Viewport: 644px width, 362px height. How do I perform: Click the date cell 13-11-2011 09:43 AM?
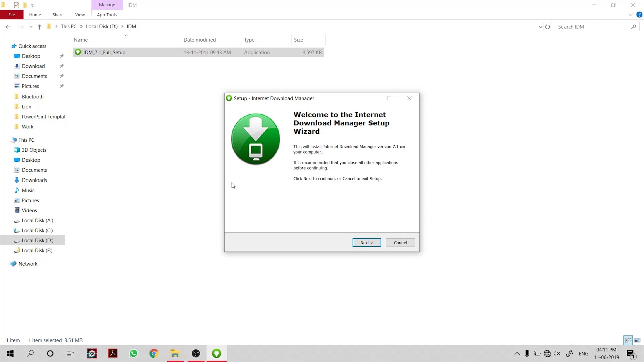(x=207, y=52)
